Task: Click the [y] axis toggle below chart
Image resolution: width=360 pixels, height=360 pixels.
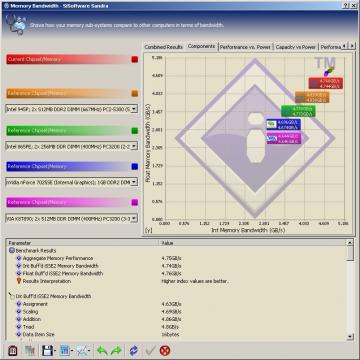Action: point(148,230)
